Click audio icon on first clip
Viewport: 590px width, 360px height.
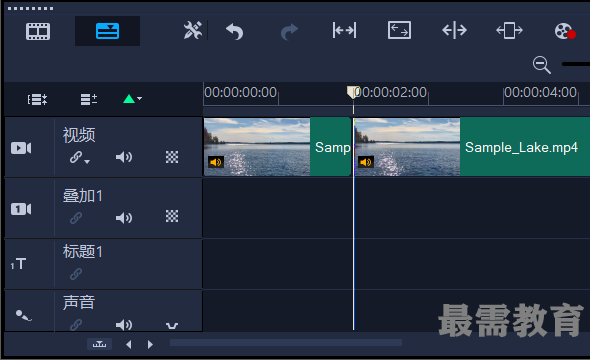click(x=216, y=162)
